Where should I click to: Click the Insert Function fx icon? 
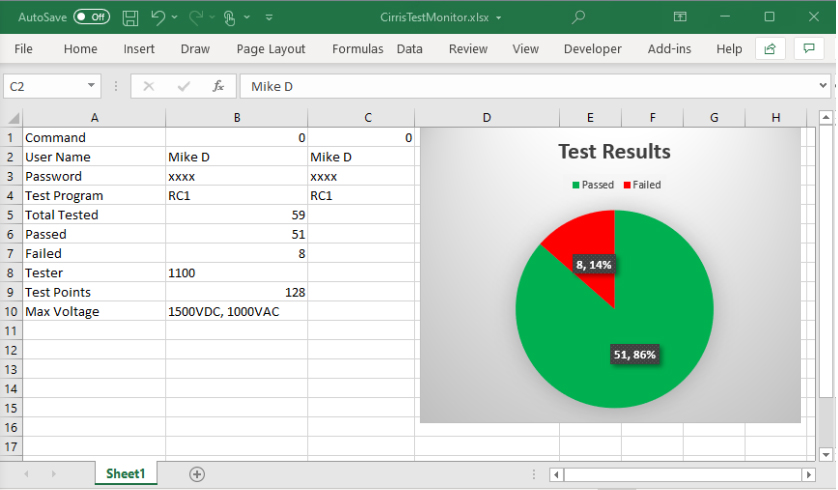click(218, 86)
